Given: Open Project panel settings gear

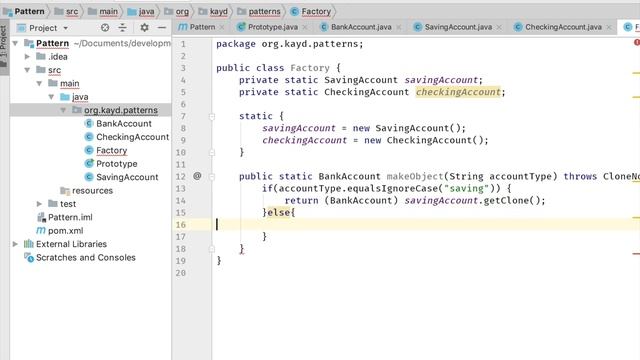Looking at the screenshot, I should point(144,28).
